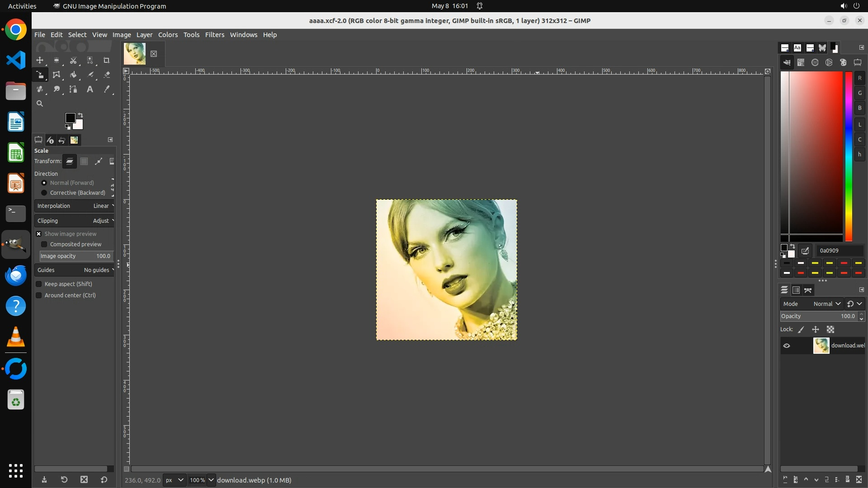Image resolution: width=868 pixels, height=488 pixels.
Task: Select the Bucket Fill tool
Action: pyautogui.click(x=73, y=75)
